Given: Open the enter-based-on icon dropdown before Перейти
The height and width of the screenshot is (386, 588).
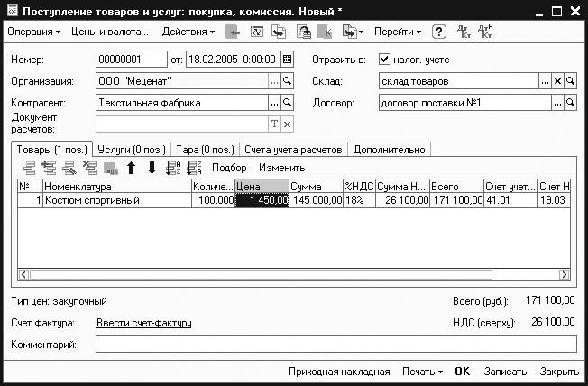Looking at the screenshot, I should tap(353, 32).
